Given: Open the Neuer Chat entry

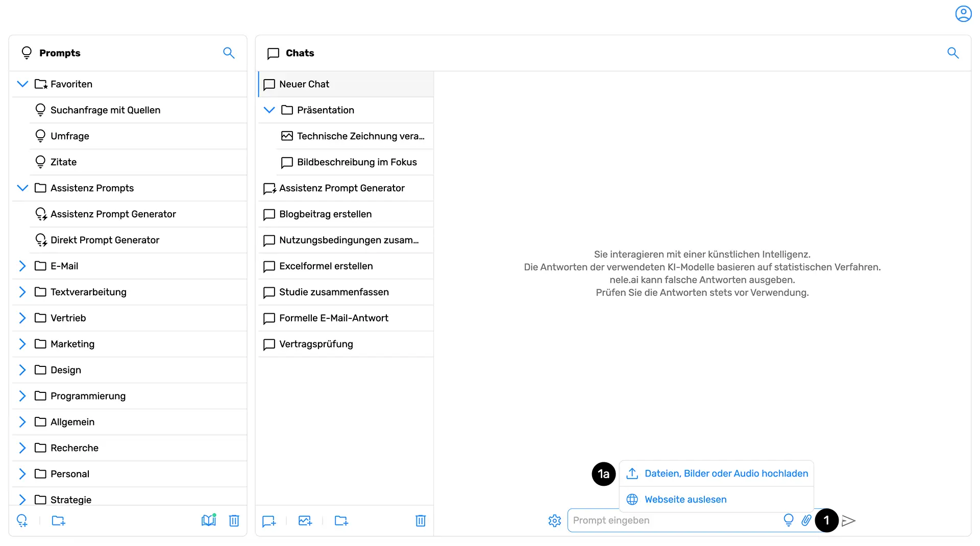Looking at the screenshot, I should click(x=346, y=84).
